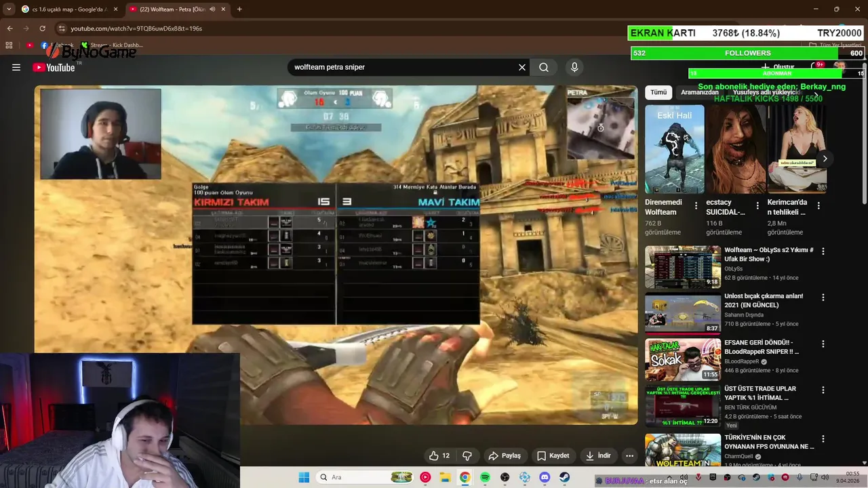The width and height of the screenshot is (868, 488).
Task: Open OBS Studio from the taskbar
Action: [x=505, y=477]
